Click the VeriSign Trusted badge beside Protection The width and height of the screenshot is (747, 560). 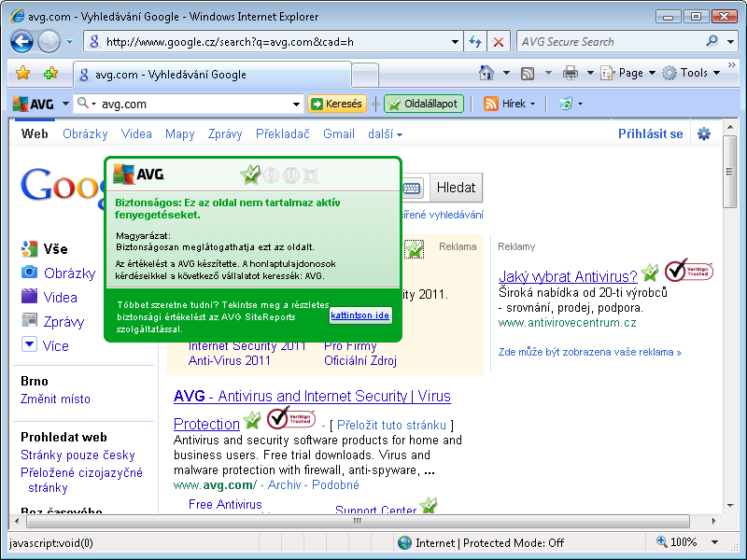click(x=291, y=419)
